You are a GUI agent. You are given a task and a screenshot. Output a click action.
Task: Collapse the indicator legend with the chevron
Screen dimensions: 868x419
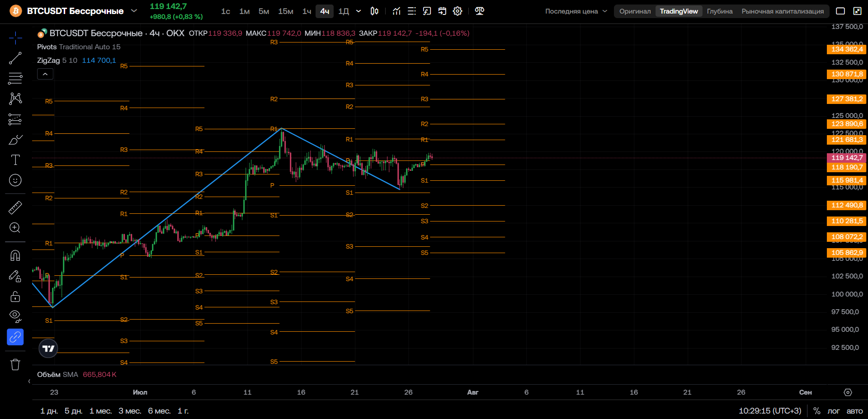pos(45,74)
